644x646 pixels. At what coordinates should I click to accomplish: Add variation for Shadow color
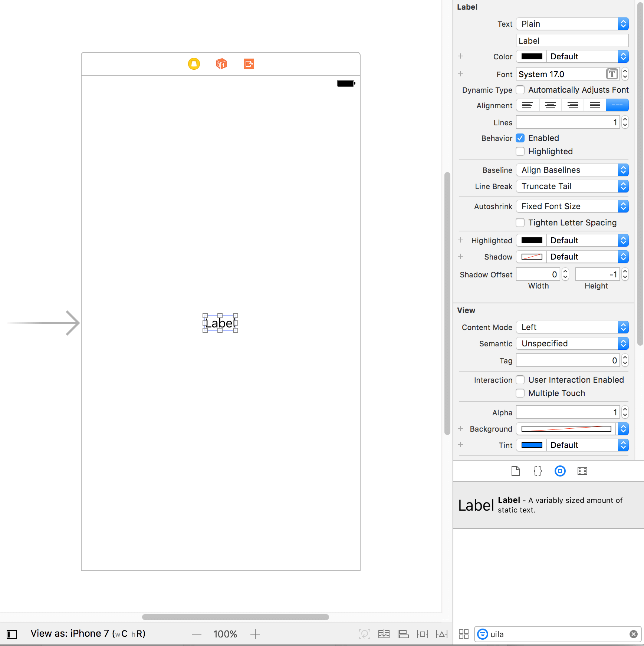(460, 256)
